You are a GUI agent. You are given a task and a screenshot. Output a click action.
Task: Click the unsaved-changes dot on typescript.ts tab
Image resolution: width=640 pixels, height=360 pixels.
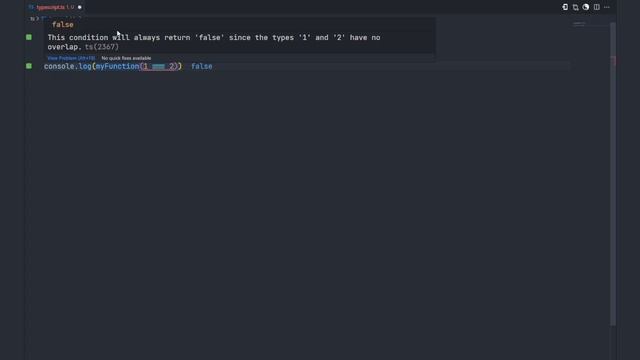tap(80, 7)
